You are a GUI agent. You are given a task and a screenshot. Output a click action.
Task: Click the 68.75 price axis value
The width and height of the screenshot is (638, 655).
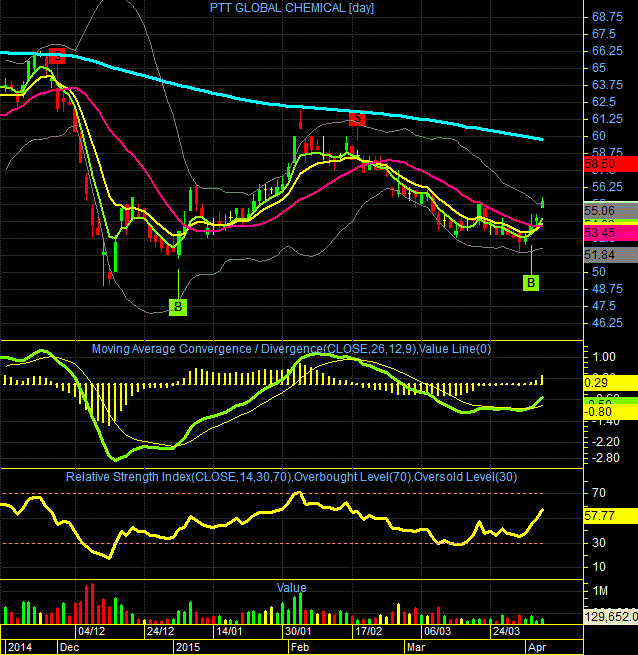coord(607,17)
